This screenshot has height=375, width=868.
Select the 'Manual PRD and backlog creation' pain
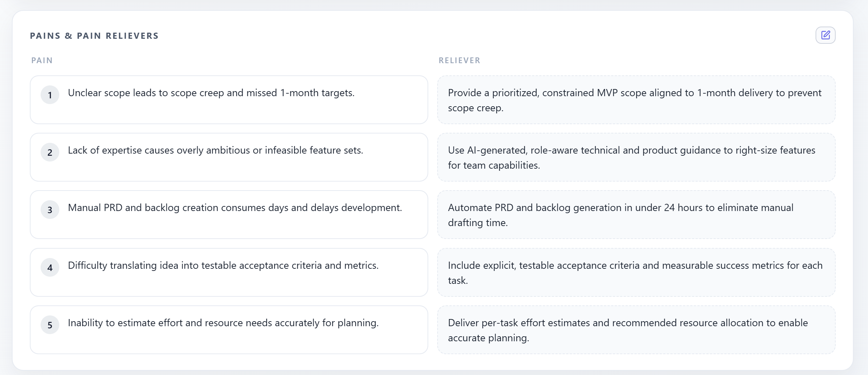click(x=235, y=208)
